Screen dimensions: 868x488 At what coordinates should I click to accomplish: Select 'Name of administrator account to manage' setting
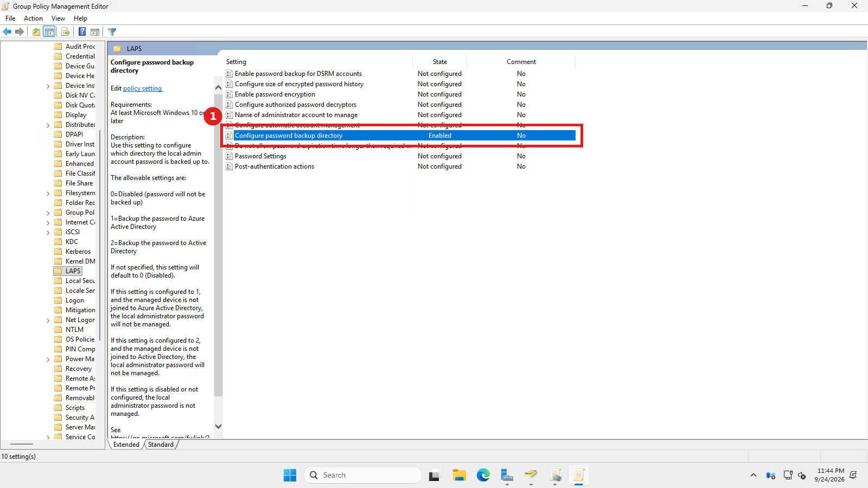pos(296,115)
